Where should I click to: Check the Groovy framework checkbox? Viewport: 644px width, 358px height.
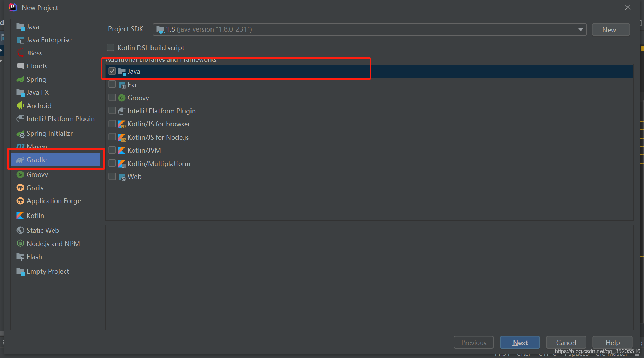[x=112, y=97]
